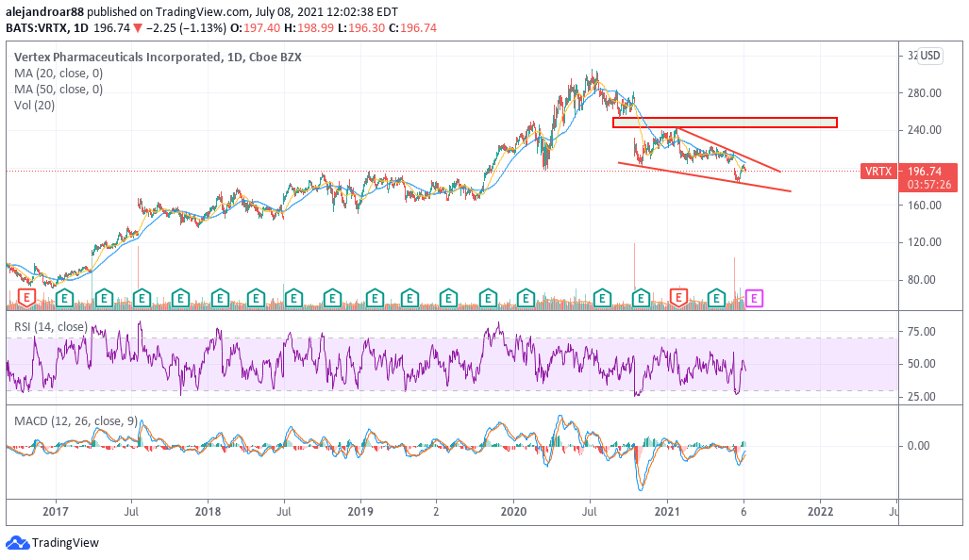Click the 2018 time axis label
The width and height of the screenshot is (969, 560).
pyautogui.click(x=208, y=511)
